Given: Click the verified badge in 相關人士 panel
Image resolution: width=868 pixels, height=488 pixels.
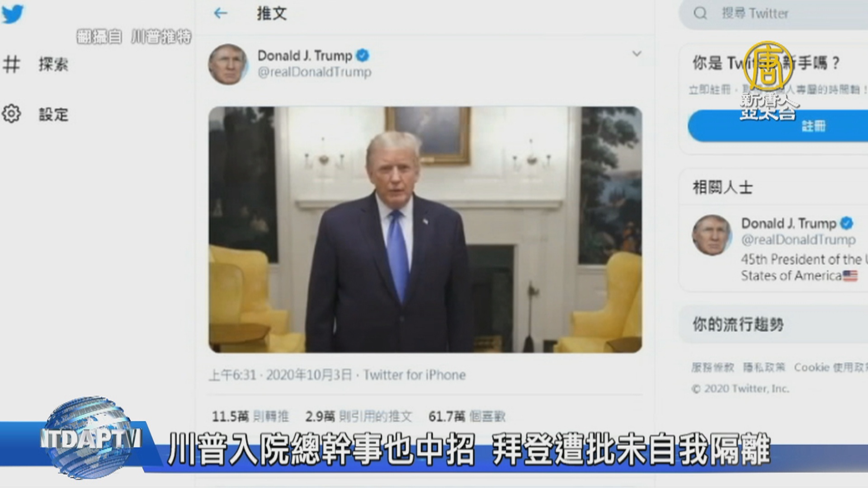Looking at the screenshot, I should [x=846, y=223].
